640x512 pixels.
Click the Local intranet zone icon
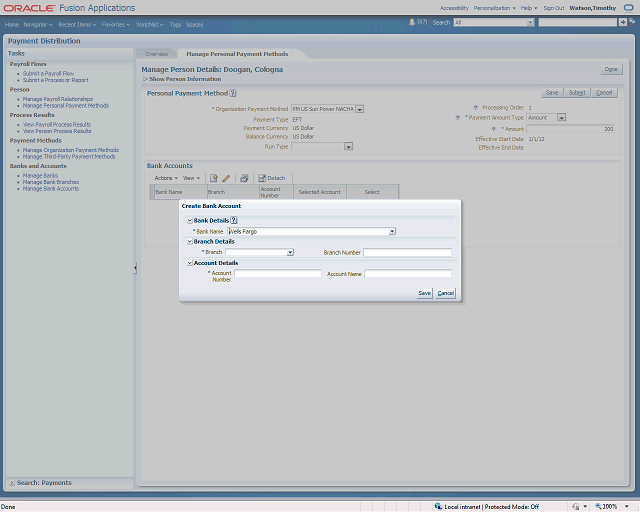tap(438, 507)
